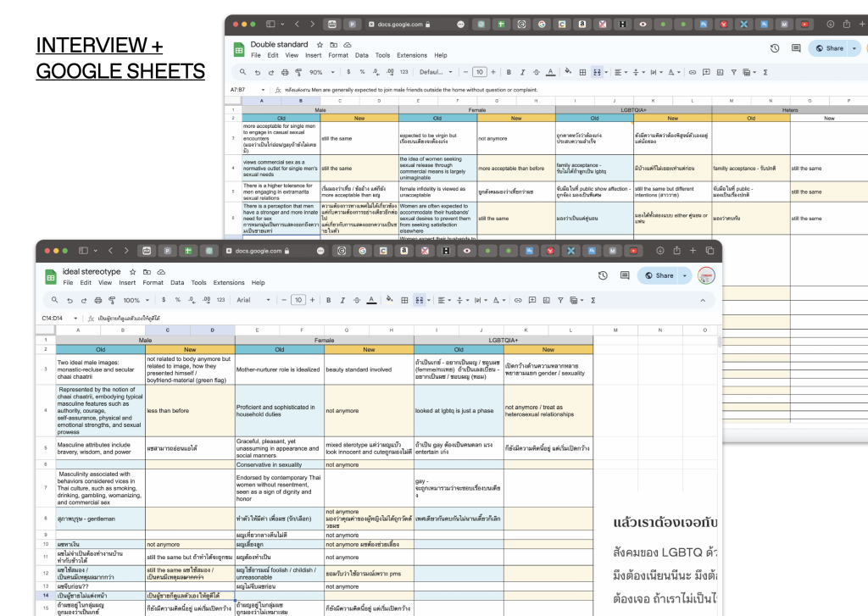Viewport: 868px width, 616px height.
Task: Star the ideal stereotype document
Action: pos(133,272)
